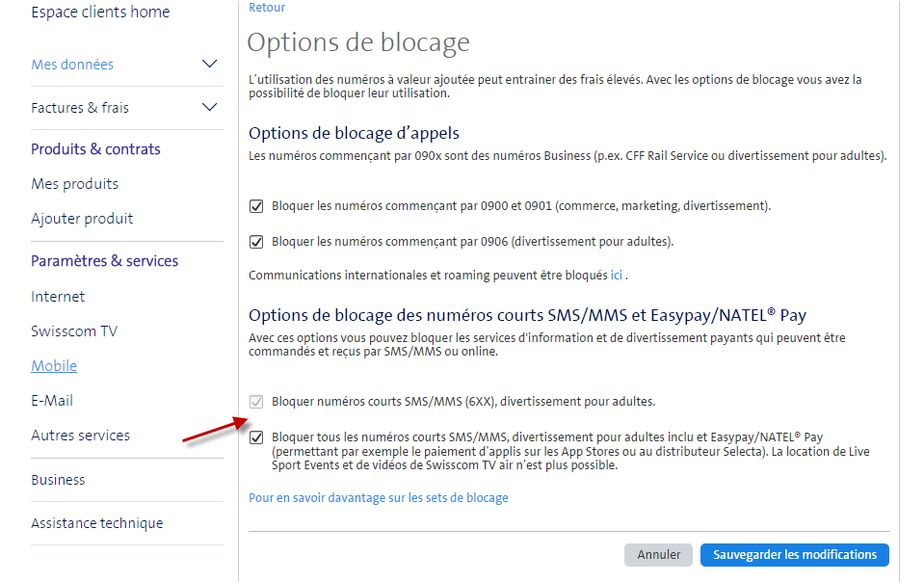924x582 pixels.
Task: Open Mes produits in sidebar
Action: 75,184
